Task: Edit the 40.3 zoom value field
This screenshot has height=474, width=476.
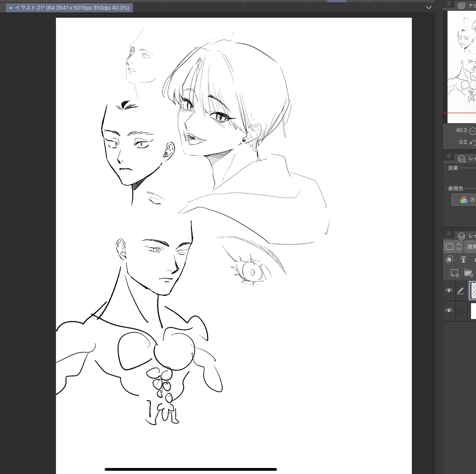Action: coord(461,130)
